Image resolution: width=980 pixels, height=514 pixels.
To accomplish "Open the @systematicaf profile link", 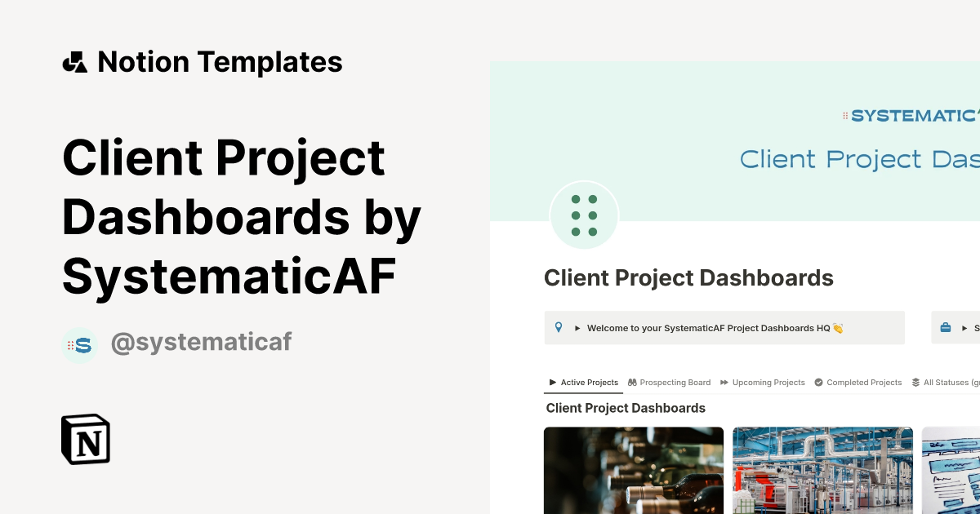I will click(201, 342).
